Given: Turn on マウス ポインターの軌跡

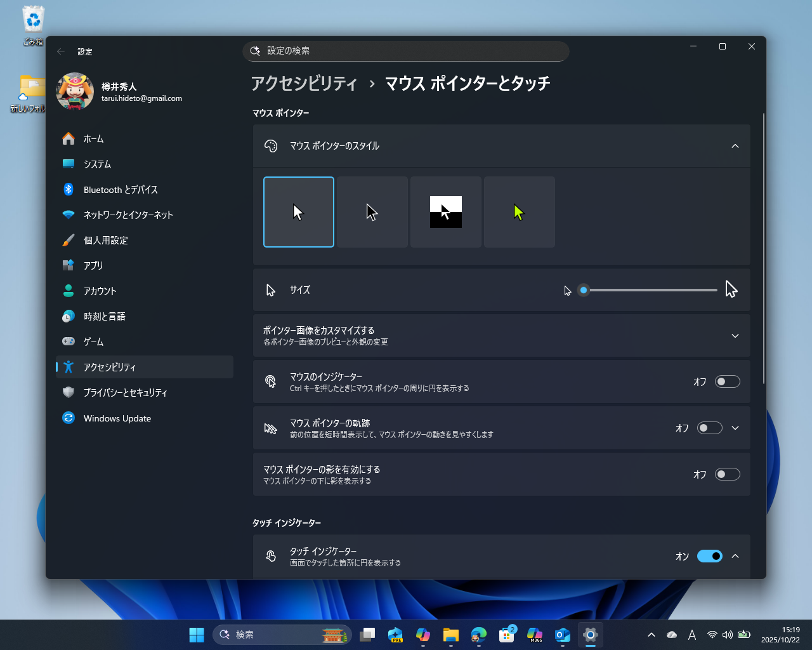Looking at the screenshot, I should [709, 428].
